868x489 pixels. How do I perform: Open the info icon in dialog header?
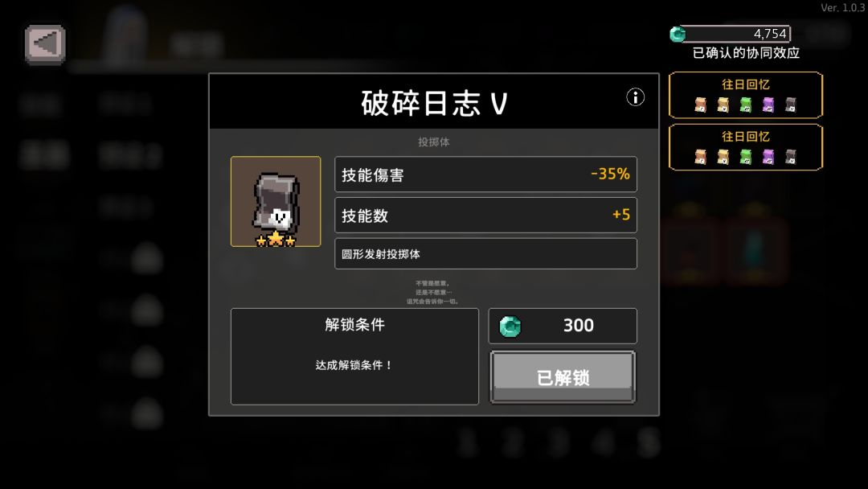[635, 97]
